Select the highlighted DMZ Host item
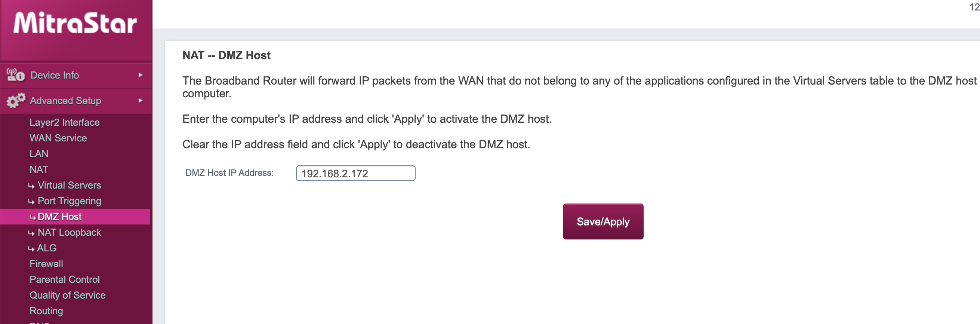 (60, 217)
